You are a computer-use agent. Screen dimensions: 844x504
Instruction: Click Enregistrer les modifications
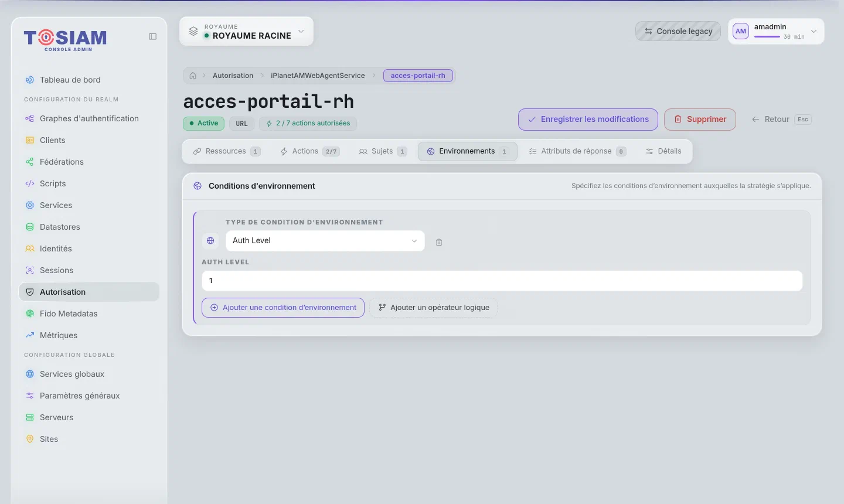[x=588, y=120]
